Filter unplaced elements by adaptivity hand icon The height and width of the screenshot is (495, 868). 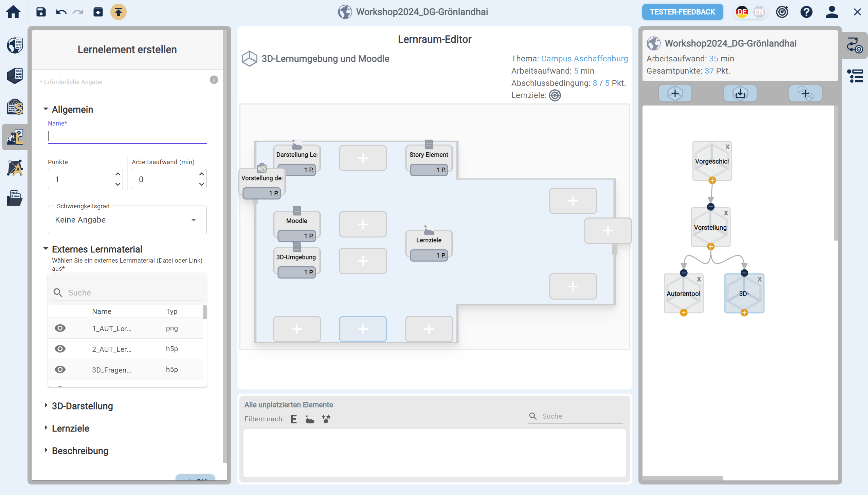[310, 419]
